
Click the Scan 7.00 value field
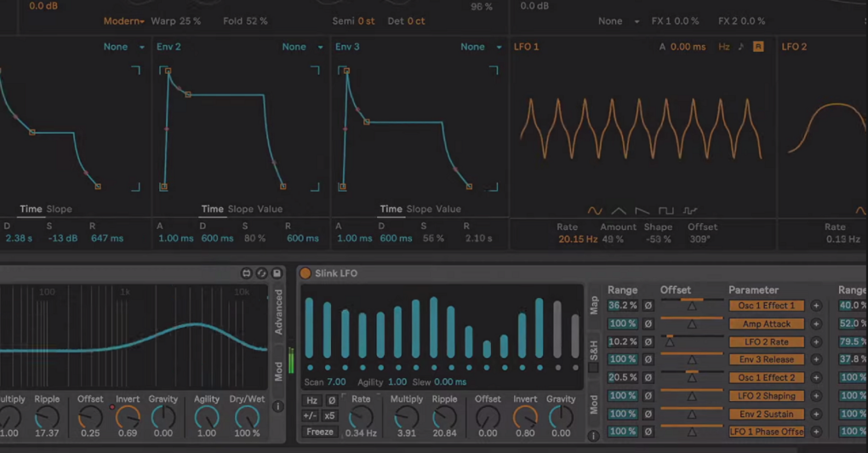pos(336,382)
